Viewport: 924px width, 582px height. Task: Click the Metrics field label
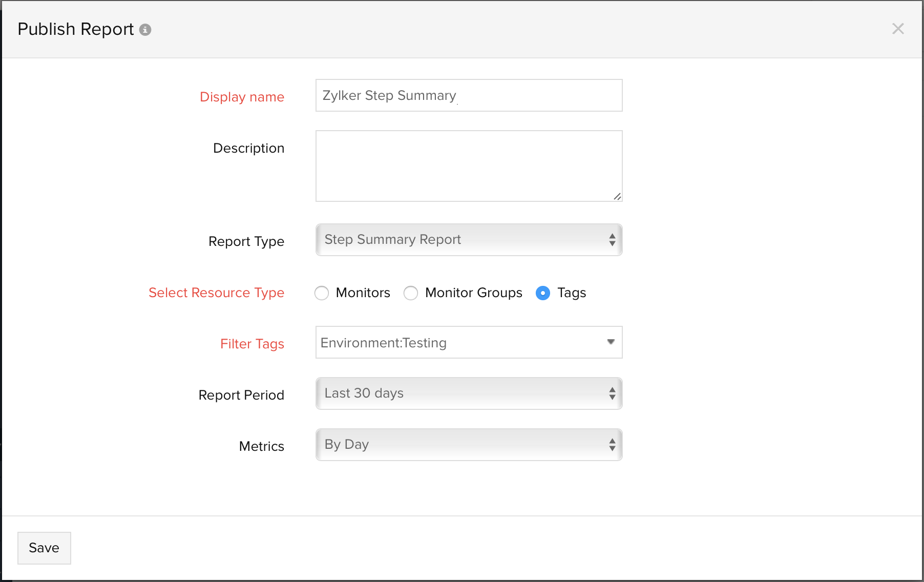261,446
